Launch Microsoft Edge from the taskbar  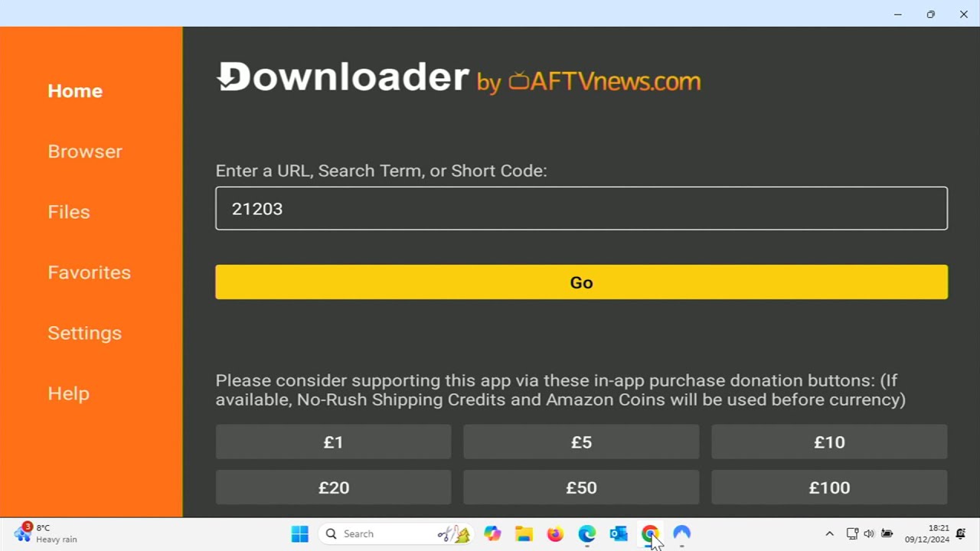click(x=587, y=534)
